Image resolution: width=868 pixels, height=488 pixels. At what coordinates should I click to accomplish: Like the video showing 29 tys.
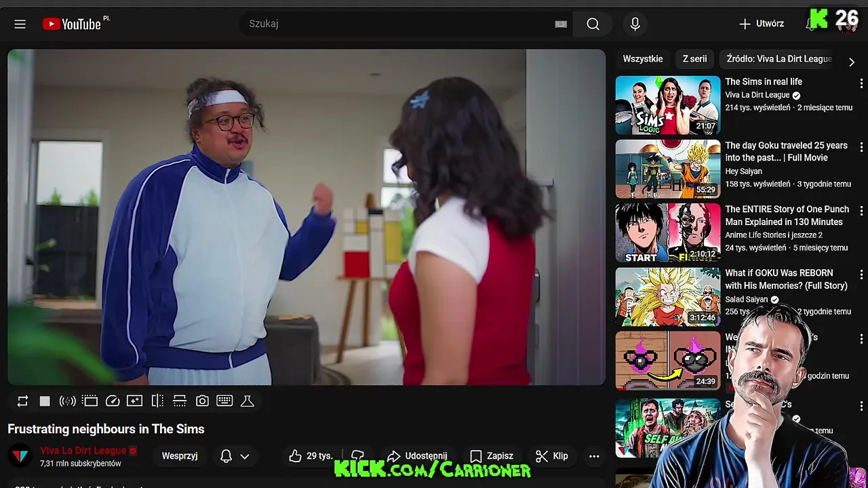tap(311, 456)
